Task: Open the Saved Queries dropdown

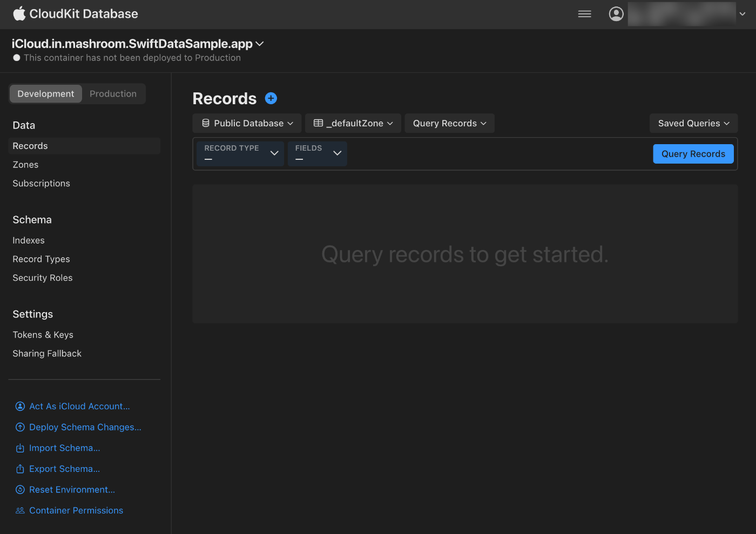Action: pyautogui.click(x=693, y=123)
